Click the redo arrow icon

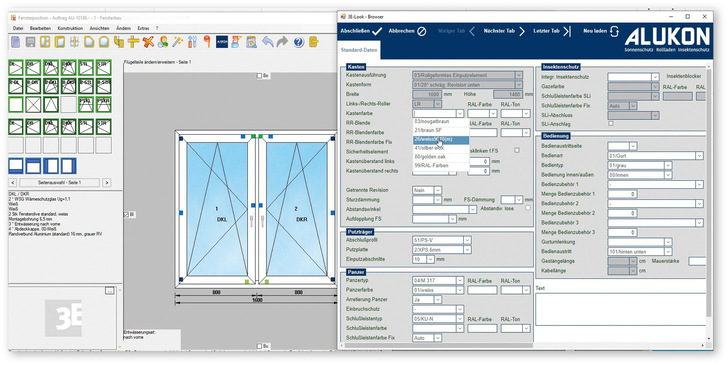(x=282, y=42)
